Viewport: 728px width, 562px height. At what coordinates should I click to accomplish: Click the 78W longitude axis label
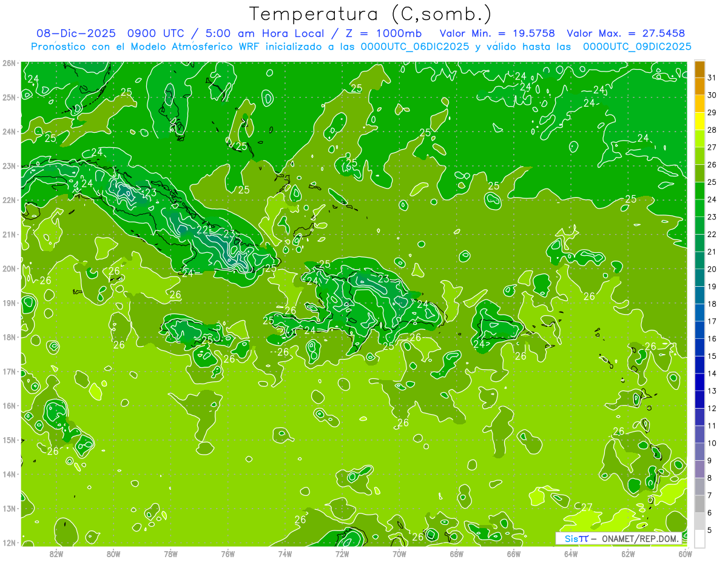[170, 554]
